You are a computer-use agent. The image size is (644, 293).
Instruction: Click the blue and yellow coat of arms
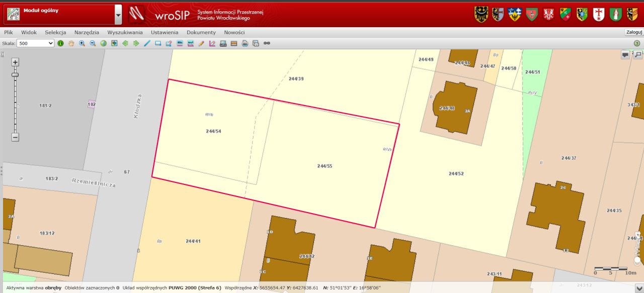[x=515, y=14]
